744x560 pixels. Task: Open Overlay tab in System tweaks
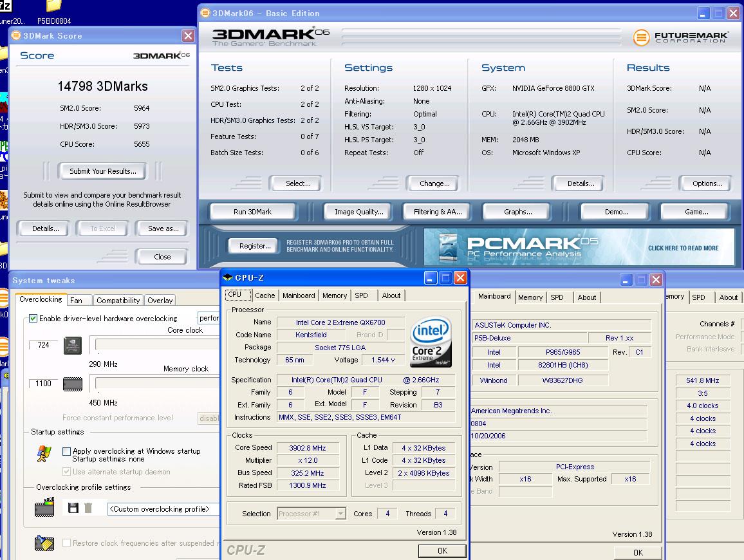click(x=160, y=301)
